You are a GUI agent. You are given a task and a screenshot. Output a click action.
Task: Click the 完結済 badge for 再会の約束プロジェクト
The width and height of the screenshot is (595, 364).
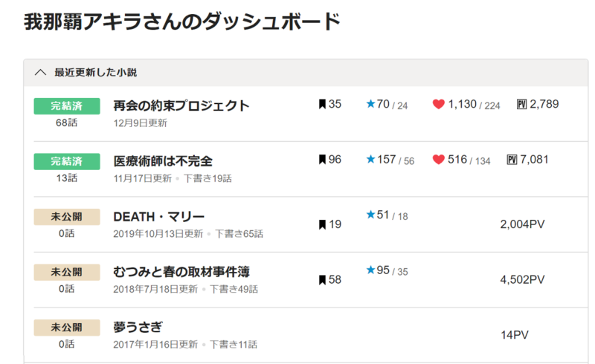tap(67, 106)
